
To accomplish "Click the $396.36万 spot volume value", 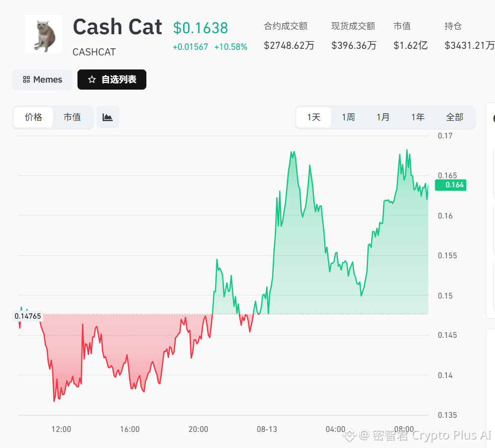I will (x=354, y=45).
